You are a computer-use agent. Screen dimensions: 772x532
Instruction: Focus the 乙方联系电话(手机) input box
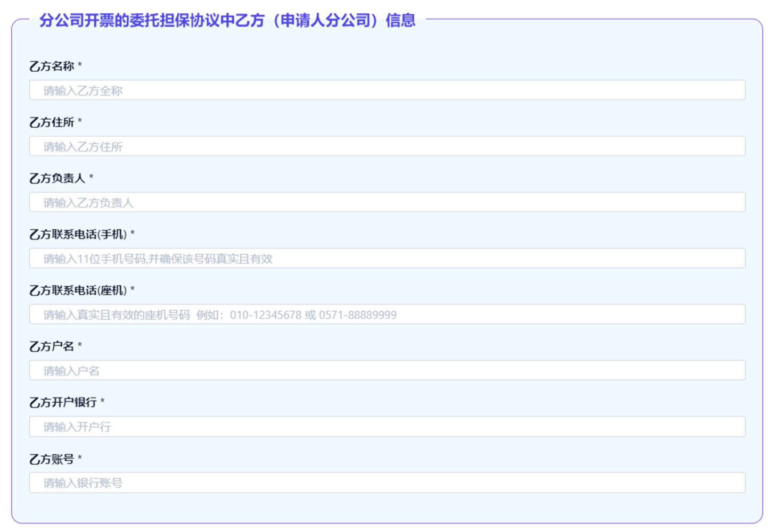387,259
